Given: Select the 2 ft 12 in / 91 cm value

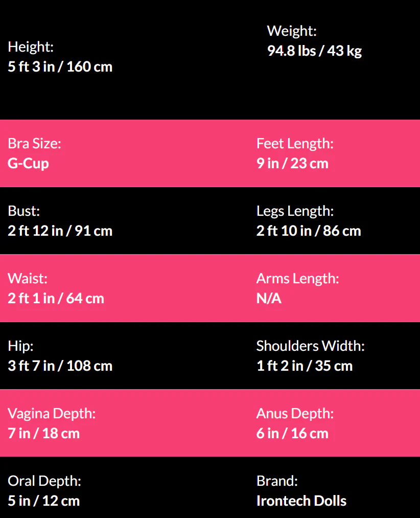Looking at the screenshot, I should point(60,231).
